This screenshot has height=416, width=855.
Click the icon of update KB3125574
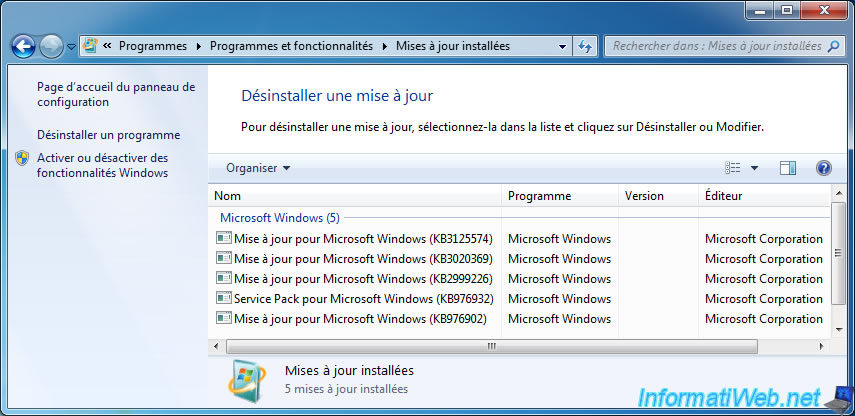coord(224,238)
